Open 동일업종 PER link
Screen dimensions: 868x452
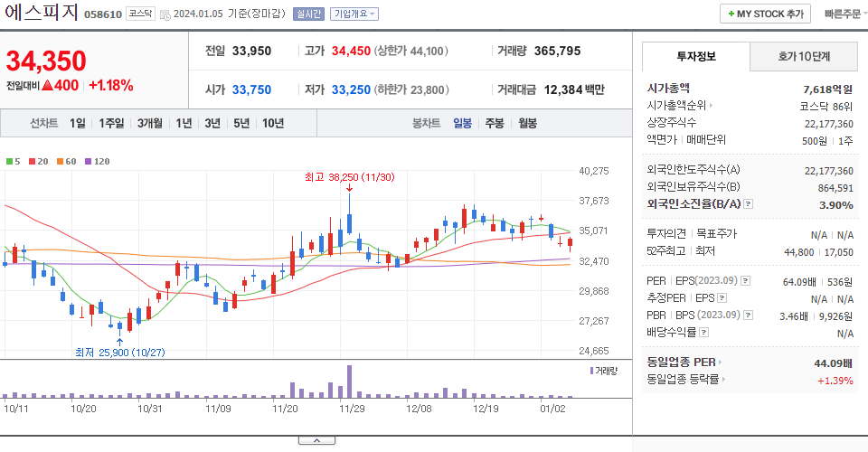(x=684, y=363)
